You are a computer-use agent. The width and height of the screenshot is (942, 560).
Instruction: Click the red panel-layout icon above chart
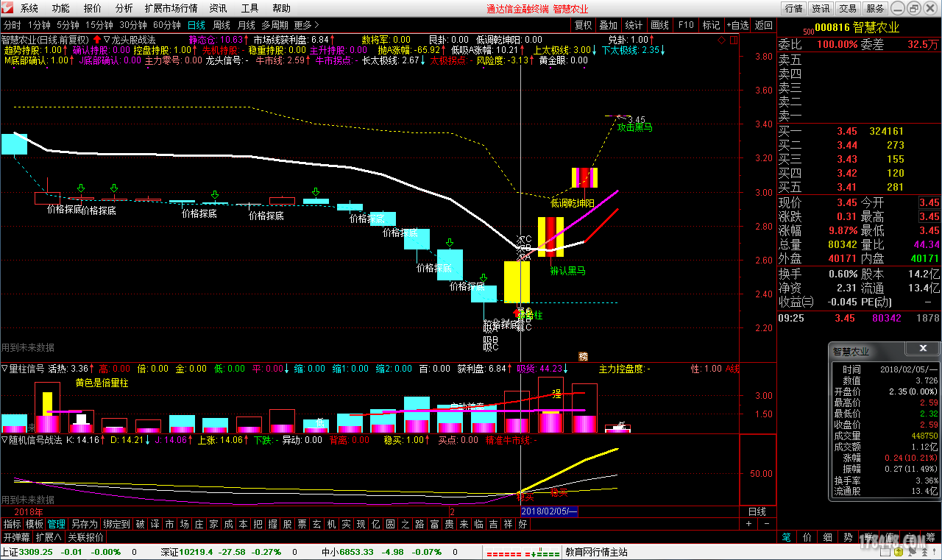[733, 40]
